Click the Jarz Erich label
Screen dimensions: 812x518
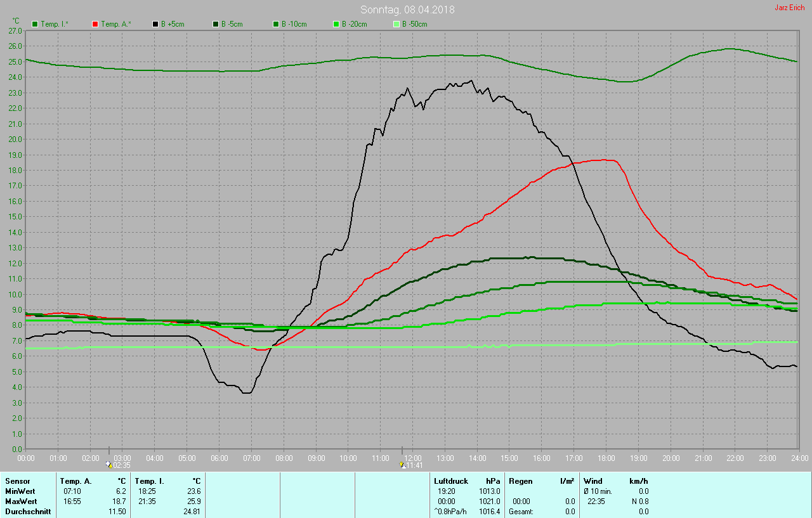coord(789,8)
